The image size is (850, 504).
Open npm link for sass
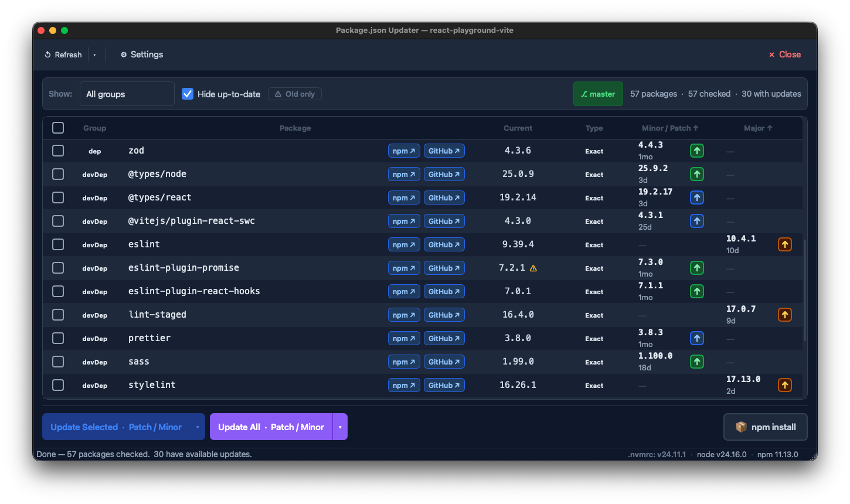(404, 362)
